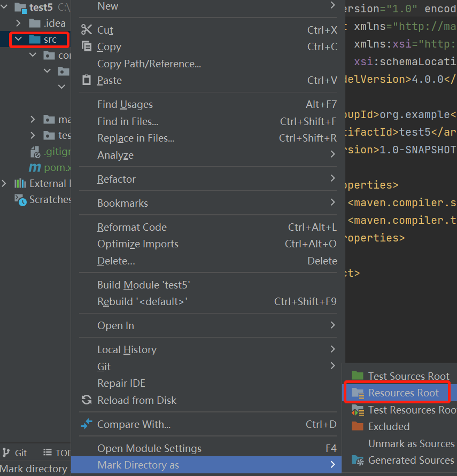Click the Paste clipboard icon
Viewport: 457px width, 476px height.
[x=87, y=80]
